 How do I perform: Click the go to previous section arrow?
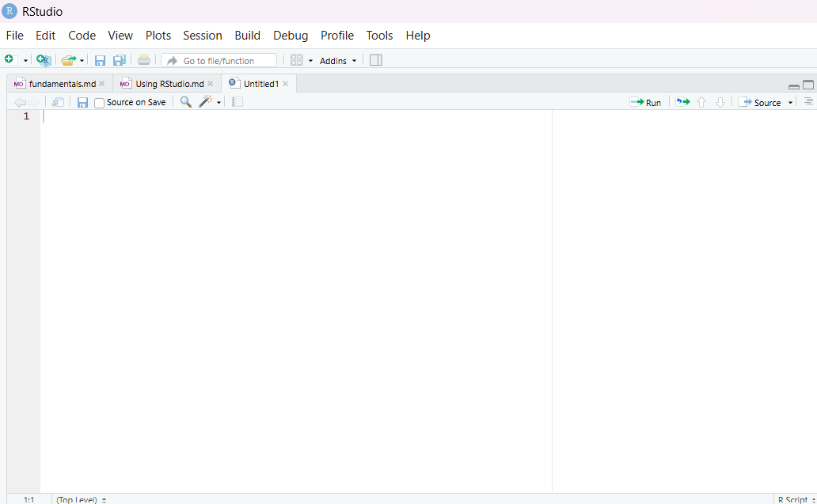click(701, 103)
